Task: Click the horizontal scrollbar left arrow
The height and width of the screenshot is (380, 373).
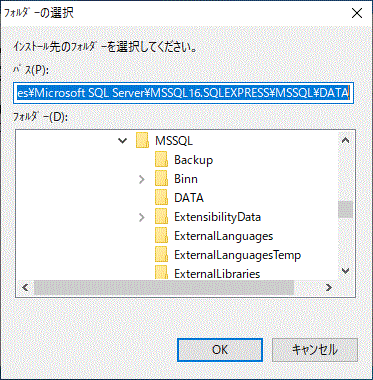Action: tap(25, 287)
